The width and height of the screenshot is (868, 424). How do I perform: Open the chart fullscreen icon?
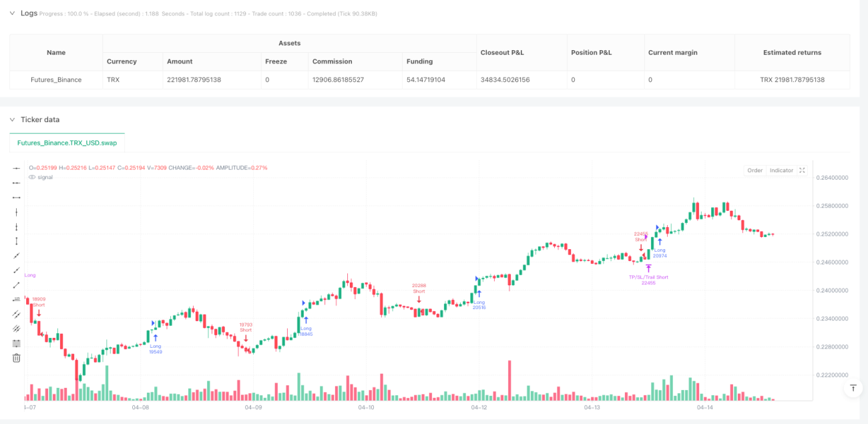pos(802,170)
